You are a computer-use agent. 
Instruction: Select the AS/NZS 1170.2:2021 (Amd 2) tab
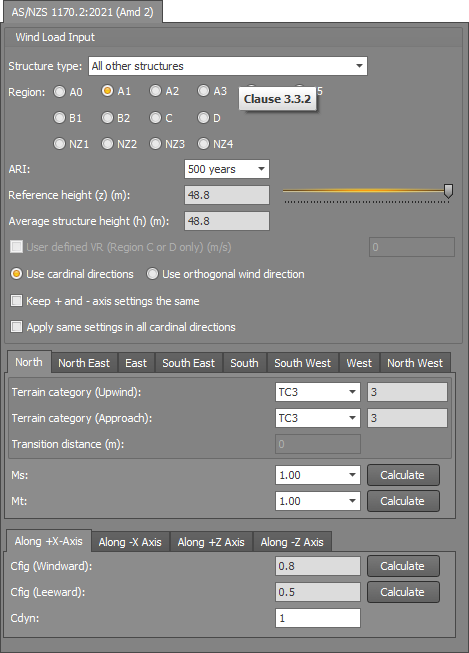[x=82, y=12]
